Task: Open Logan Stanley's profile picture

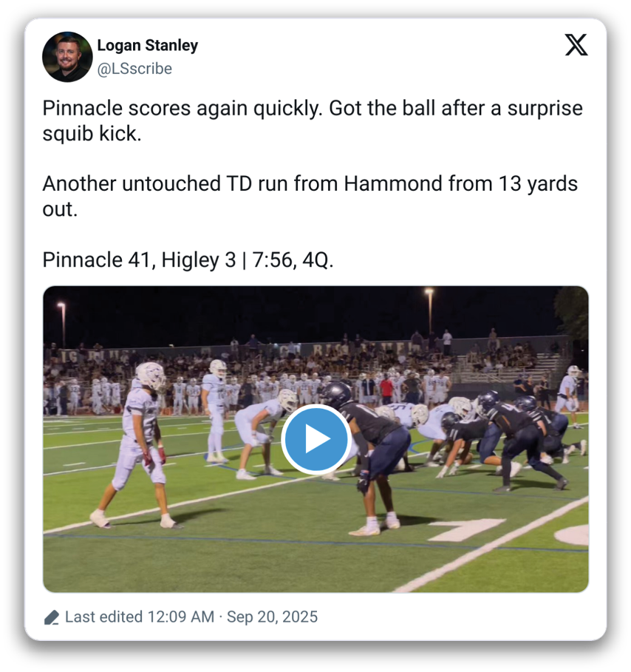Action: click(x=67, y=57)
